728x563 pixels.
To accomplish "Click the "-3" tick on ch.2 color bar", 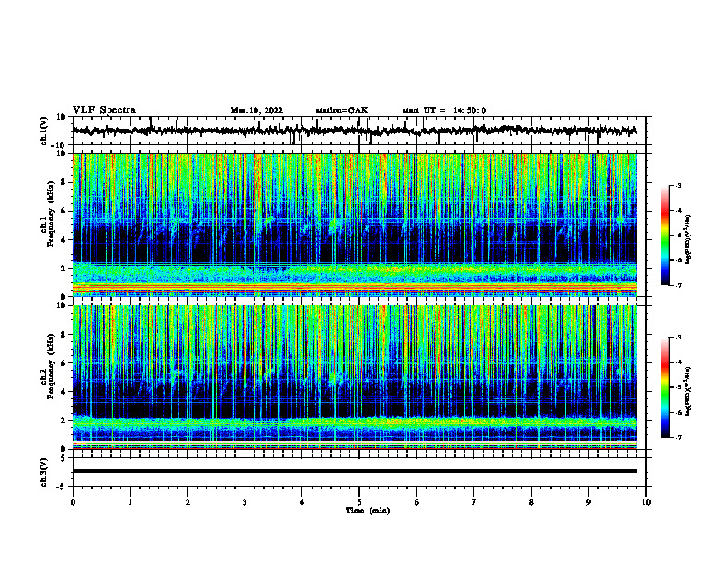I will [677, 338].
